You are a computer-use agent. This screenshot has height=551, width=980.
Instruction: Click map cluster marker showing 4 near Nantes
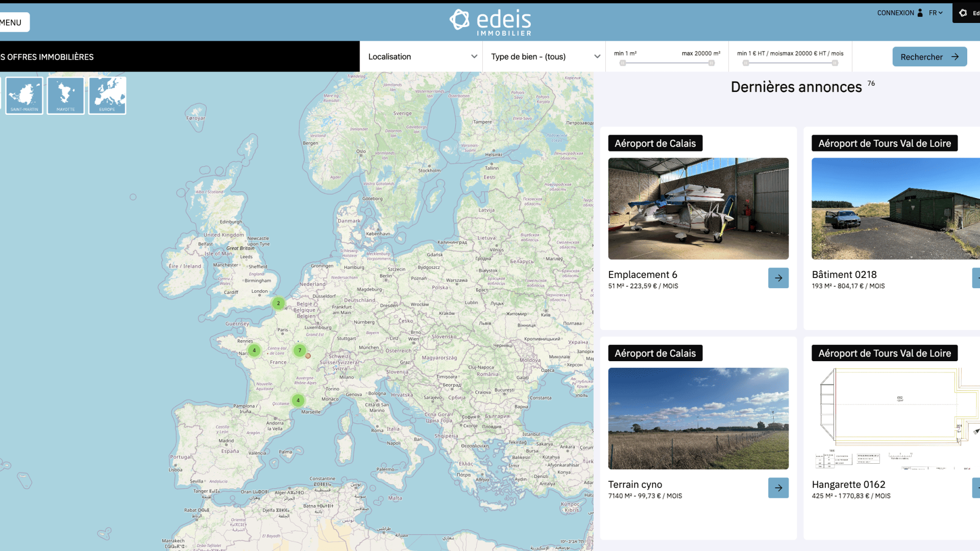(x=254, y=350)
